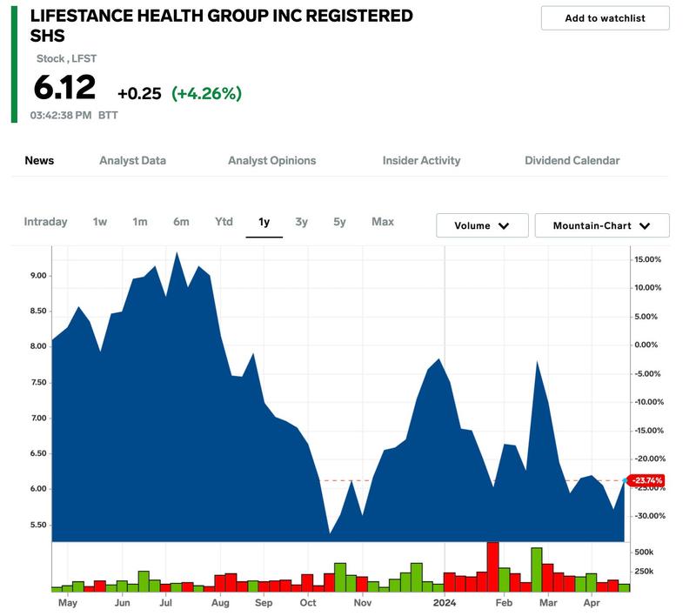Select the 5y chart range
The height and width of the screenshot is (616, 696).
pyautogui.click(x=339, y=222)
